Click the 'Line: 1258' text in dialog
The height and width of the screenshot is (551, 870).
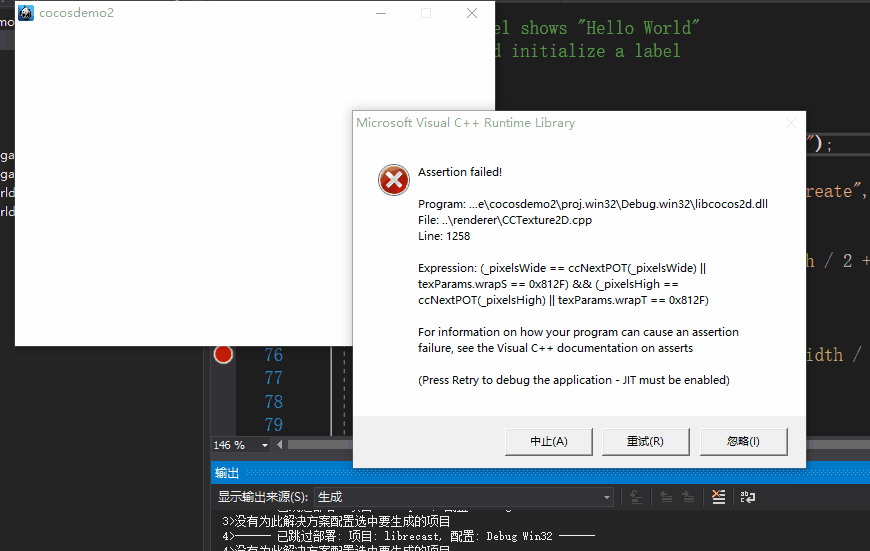click(444, 236)
